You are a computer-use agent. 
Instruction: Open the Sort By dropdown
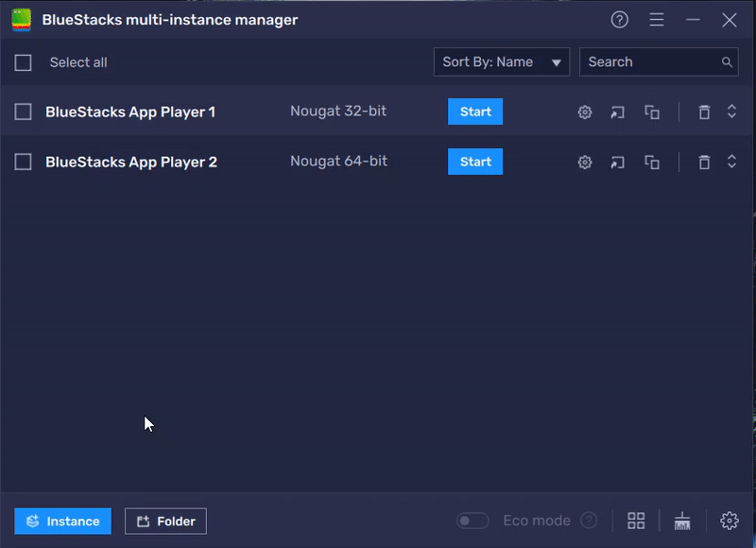pos(501,61)
